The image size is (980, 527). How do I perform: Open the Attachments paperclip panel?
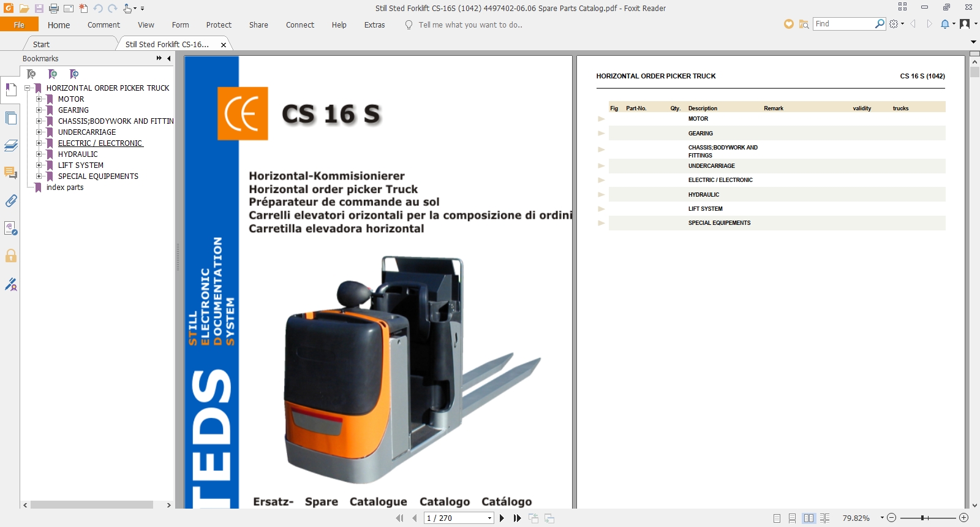click(x=10, y=200)
